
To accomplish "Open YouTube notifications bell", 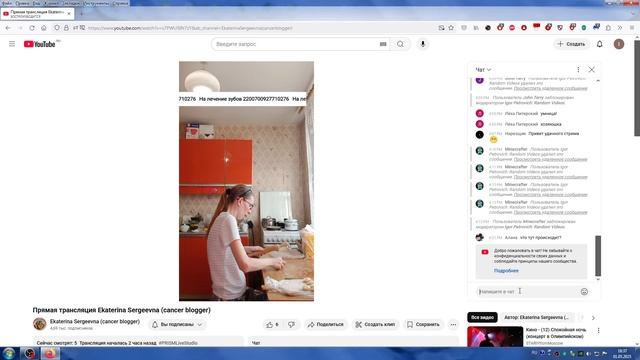I will click(600, 44).
